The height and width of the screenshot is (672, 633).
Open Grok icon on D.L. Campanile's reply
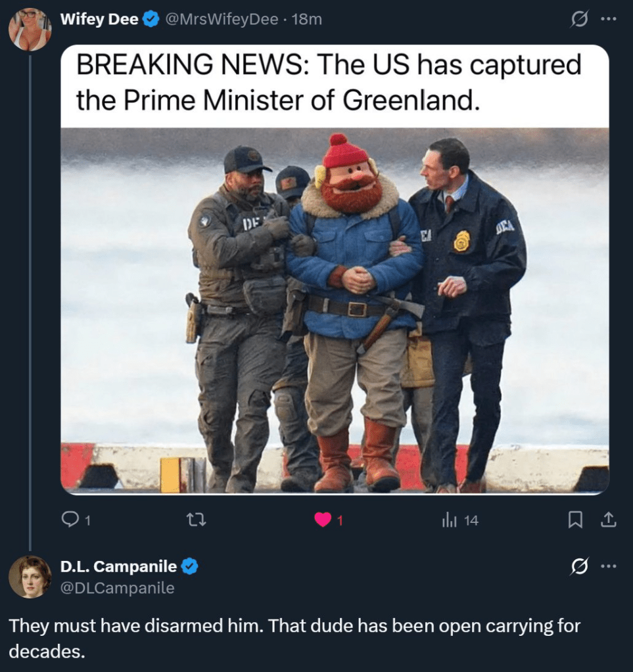pos(579,567)
